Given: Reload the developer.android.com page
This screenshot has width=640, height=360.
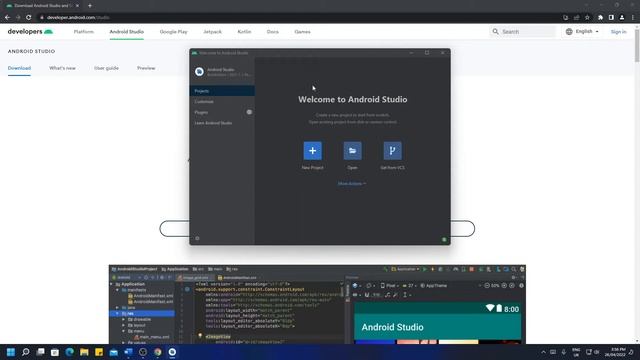Looking at the screenshot, I should (x=29, y=18).
